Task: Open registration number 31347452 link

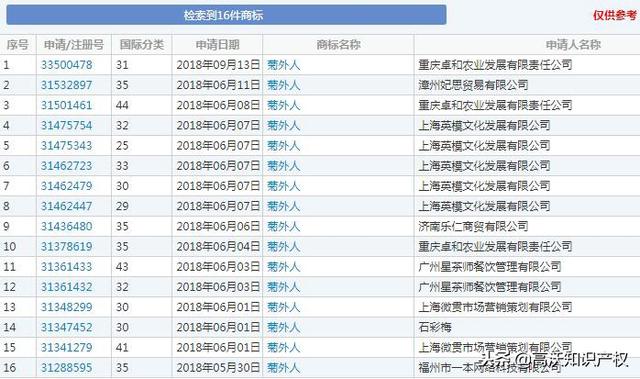Action: click(x=67, y=327)
